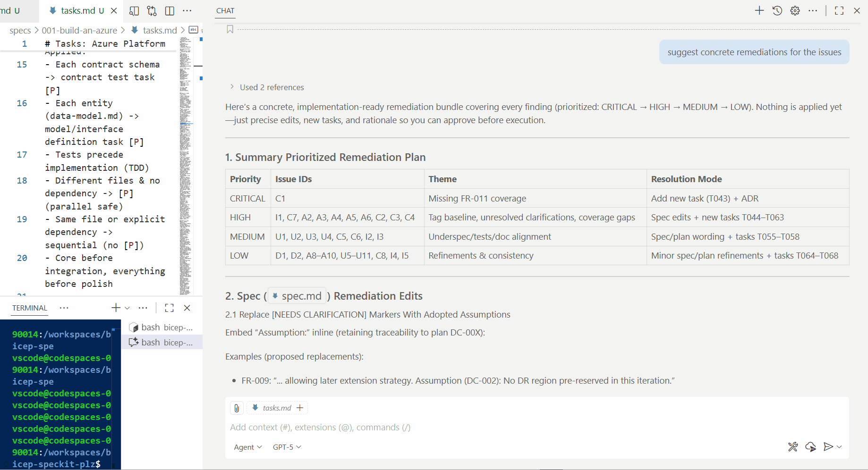Open the GPT-5 model picker

[287, 447]
